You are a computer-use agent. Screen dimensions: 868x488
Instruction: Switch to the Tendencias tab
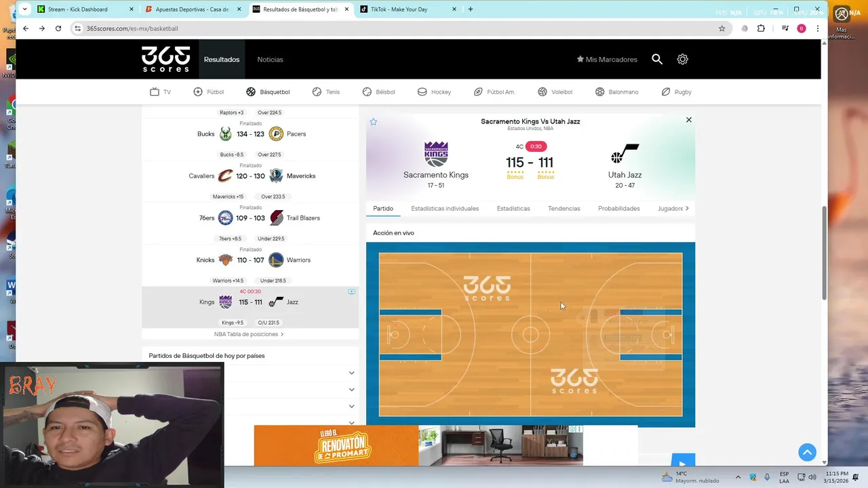point(564,209)
